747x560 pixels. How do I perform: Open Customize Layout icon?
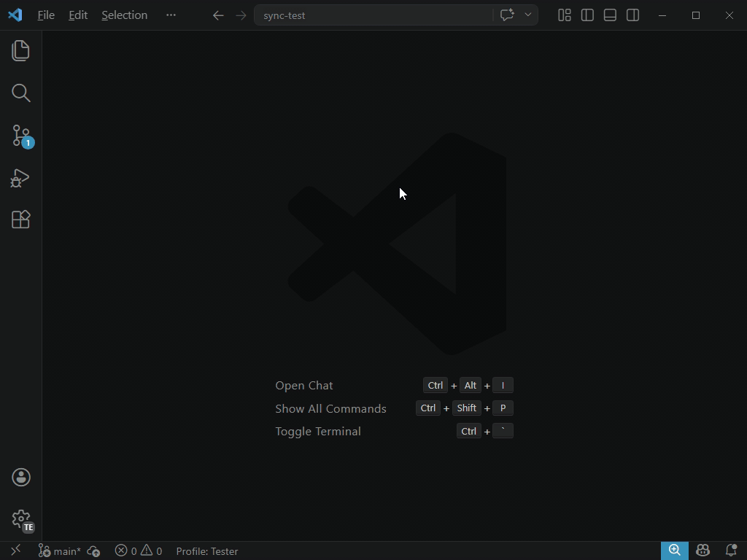pyautogui.click(x=565, y=15)
